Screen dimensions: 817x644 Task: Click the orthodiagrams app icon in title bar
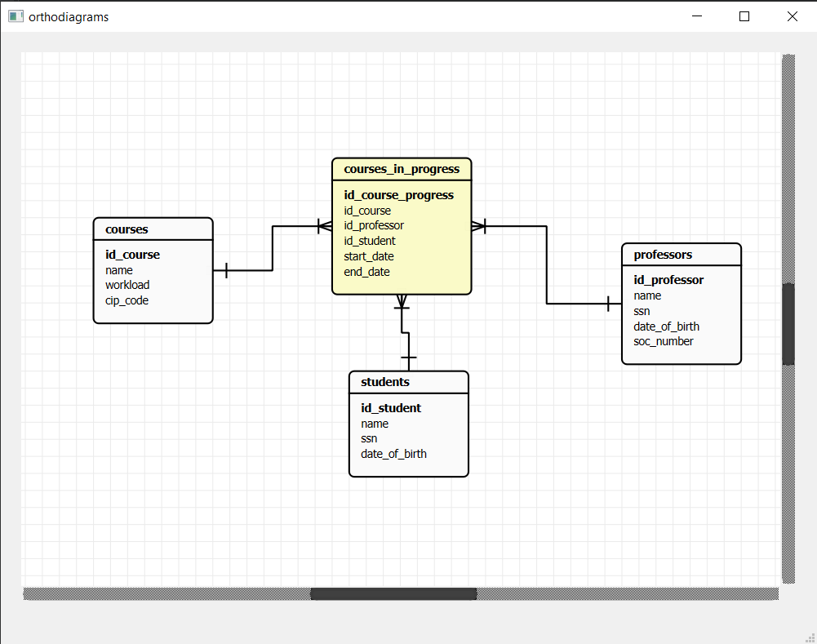[16, 16]
